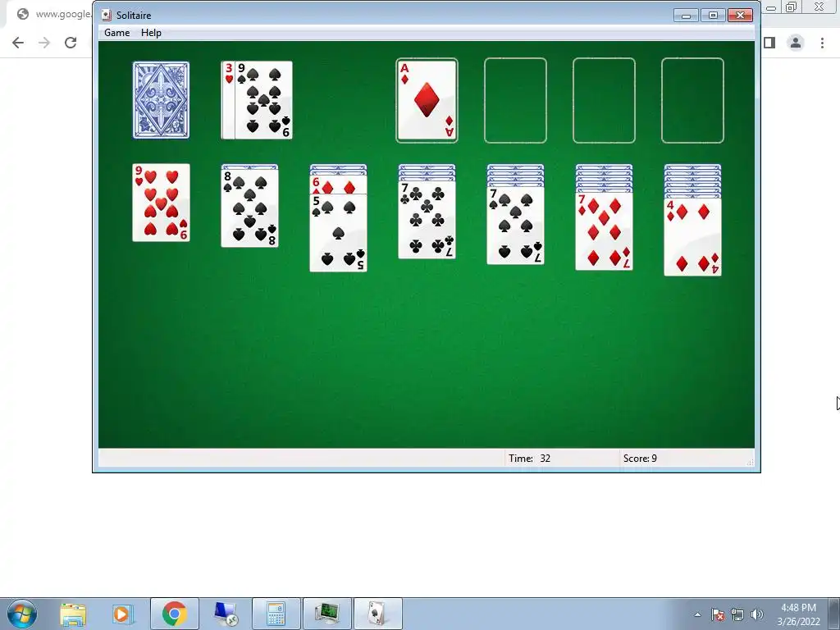
Task: Click the Time 32 status text
Action: click(x=529, y=459)
